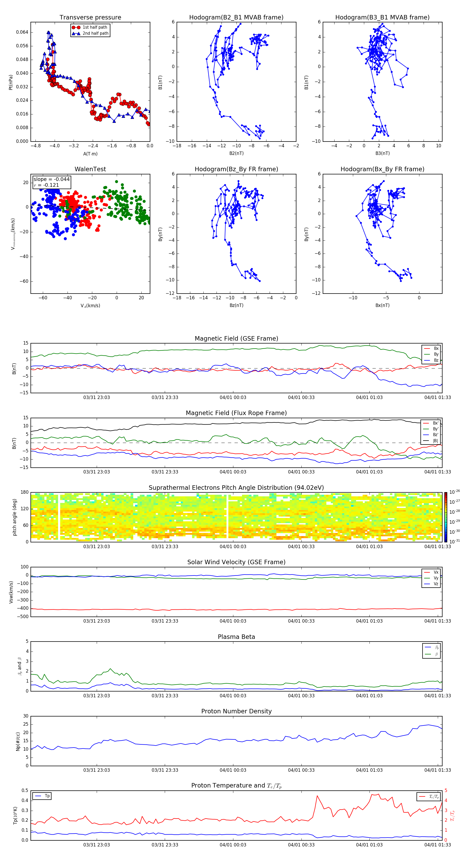The height and width of the screenshot is (868, 473).
Task: Click the 'Hodogram(B3_B1 MVAB frame)' title
Action: [x=382, y=17]
